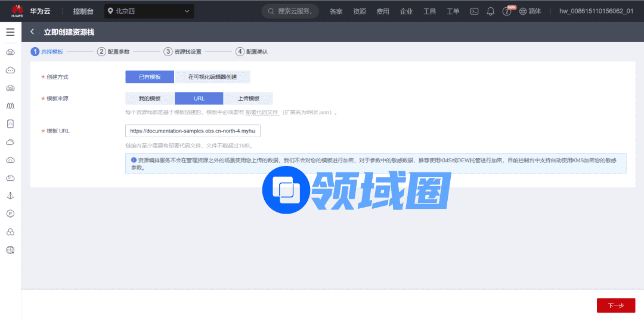Click the back arrow beside 立即创建资源栈
The width and height of the screenshot is (644, 321).
coord(32,32)
